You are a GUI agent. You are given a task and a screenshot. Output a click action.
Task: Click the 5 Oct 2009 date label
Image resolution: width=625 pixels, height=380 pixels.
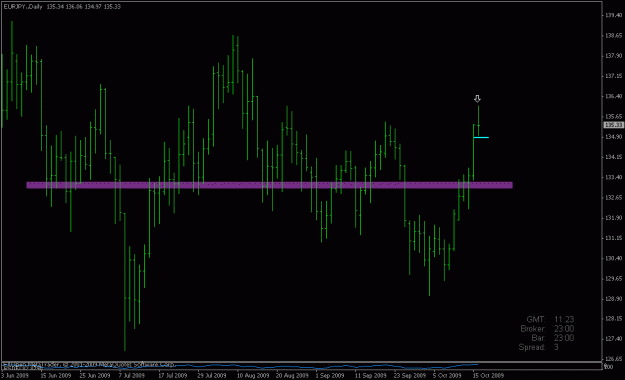(x=447, y=376)
